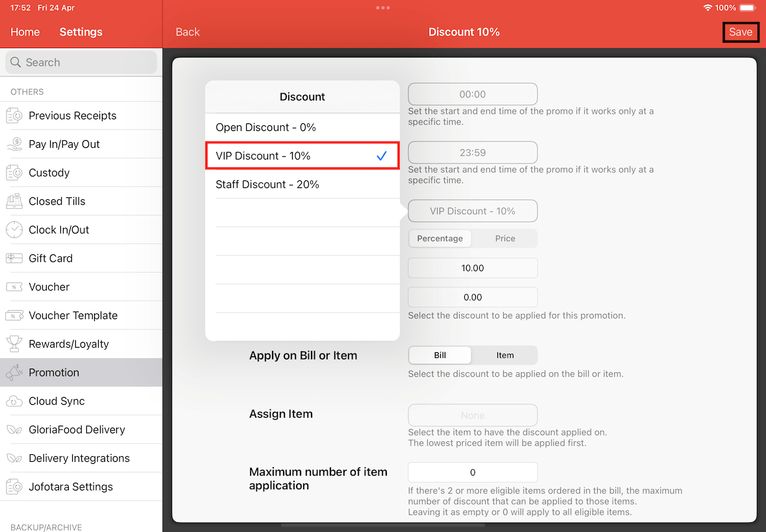
Task: Click the Cloud Sync cloud icon
Action: pyautogui.click(x=14, y=401)
